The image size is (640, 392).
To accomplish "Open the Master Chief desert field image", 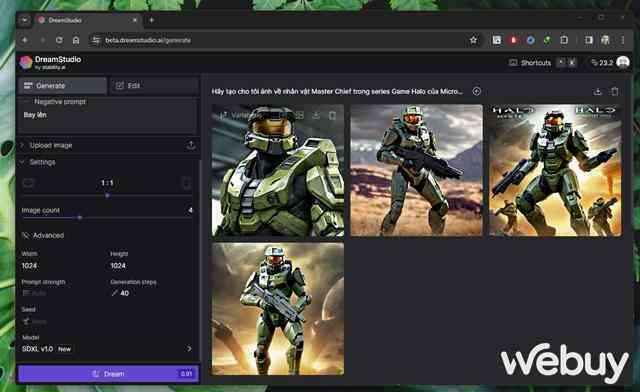I will coord(416,170).
